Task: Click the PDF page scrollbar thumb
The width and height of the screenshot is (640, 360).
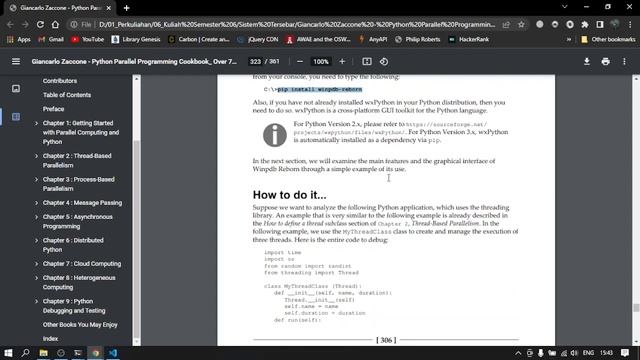Action: click(636, 308)
